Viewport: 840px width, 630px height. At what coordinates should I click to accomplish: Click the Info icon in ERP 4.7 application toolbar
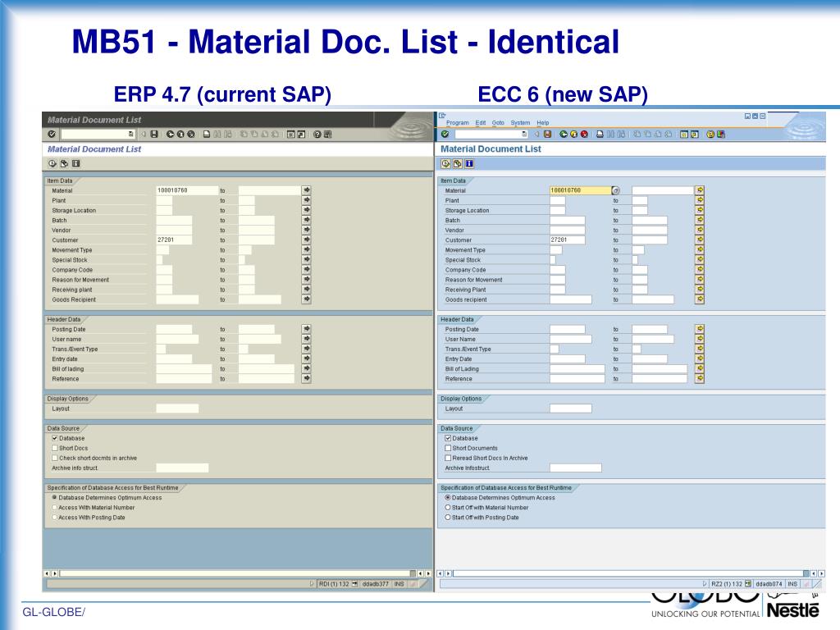[x=76, y=164]
